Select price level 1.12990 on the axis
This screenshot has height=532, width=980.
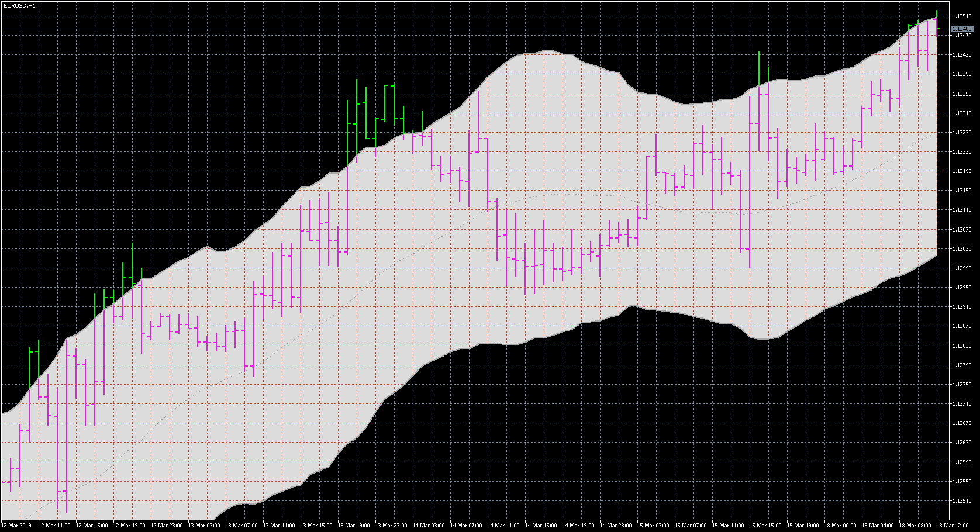(x=962, y=268)
